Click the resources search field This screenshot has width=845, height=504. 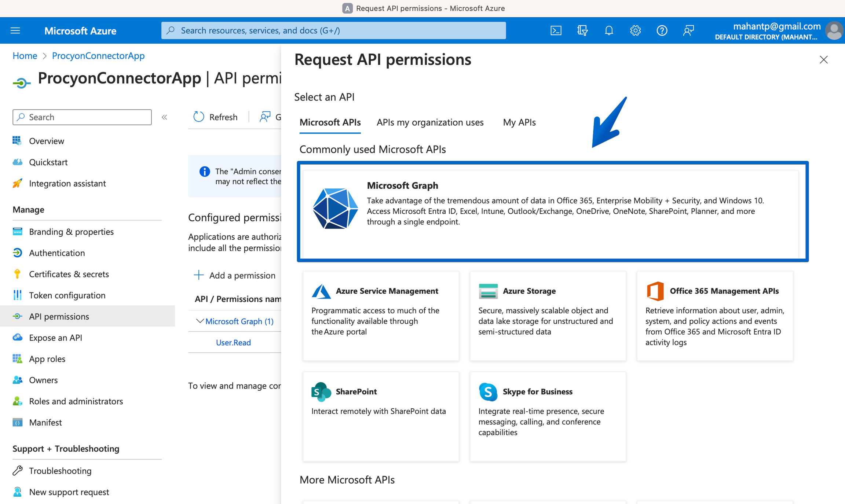coord(333,30)
